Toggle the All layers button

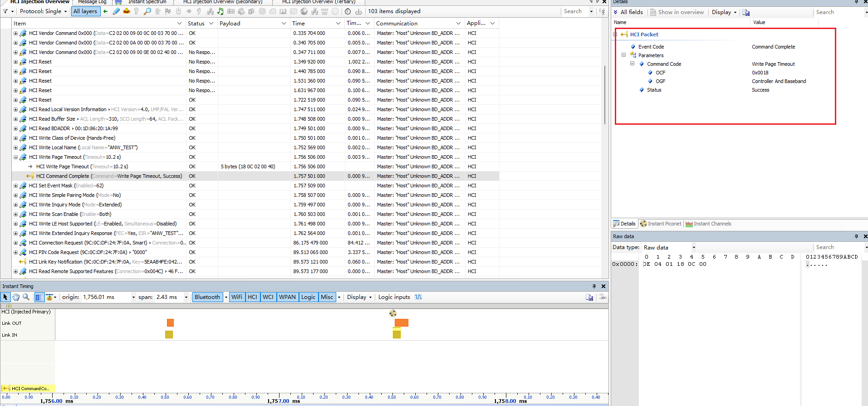(x=85, y=11)
